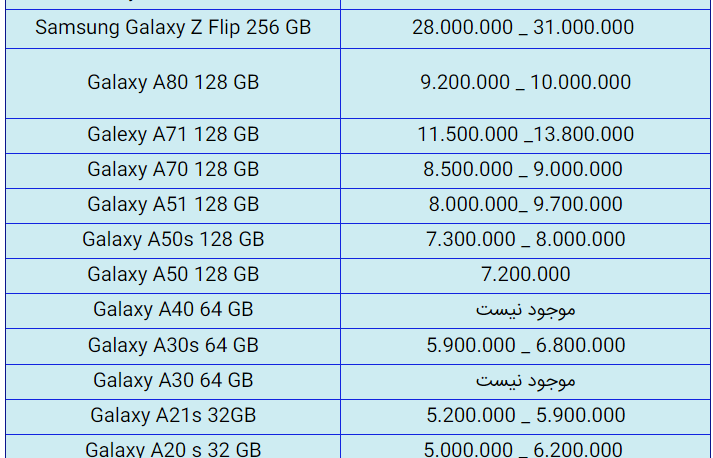This screenshot has width=713, height=458.
Task: Select the 9.200.000 _ 10.000.000 price range
Action: coord(525,83)
